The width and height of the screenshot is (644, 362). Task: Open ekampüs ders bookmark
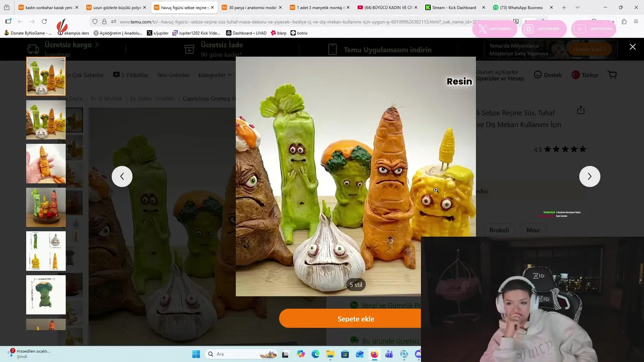click(73, 33)
